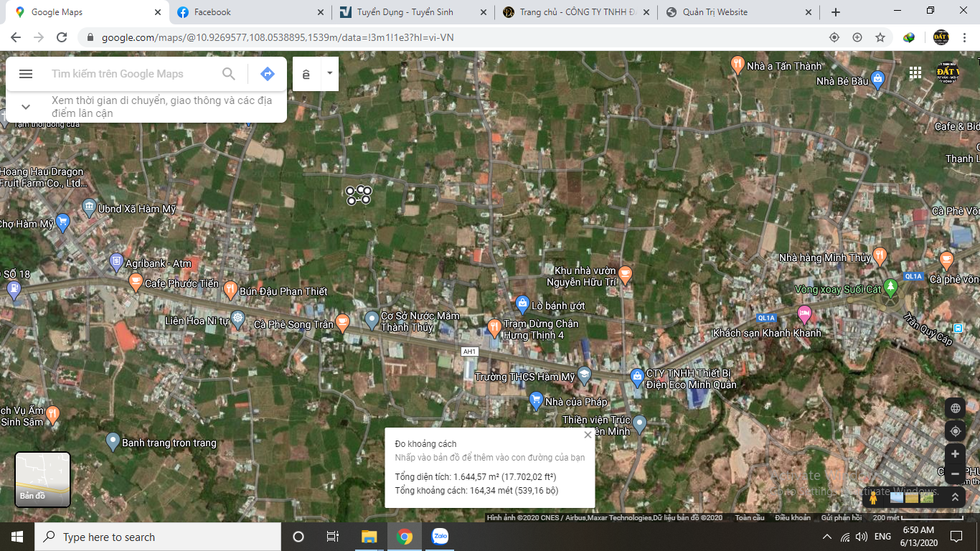The width and height of the screenshot is (980, 551).
Task: Expand the imagery strip with double chevron
Action: [955, 496]
